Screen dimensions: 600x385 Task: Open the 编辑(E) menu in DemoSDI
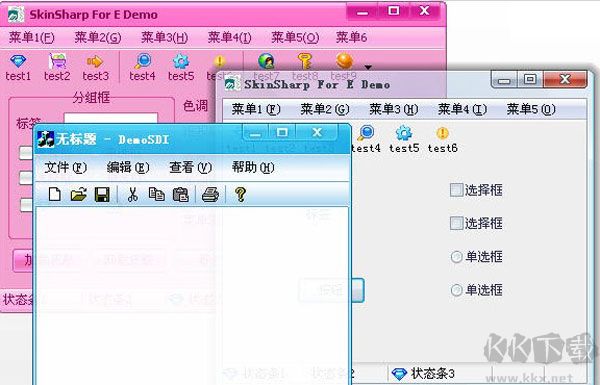click(x=128, y=168)
